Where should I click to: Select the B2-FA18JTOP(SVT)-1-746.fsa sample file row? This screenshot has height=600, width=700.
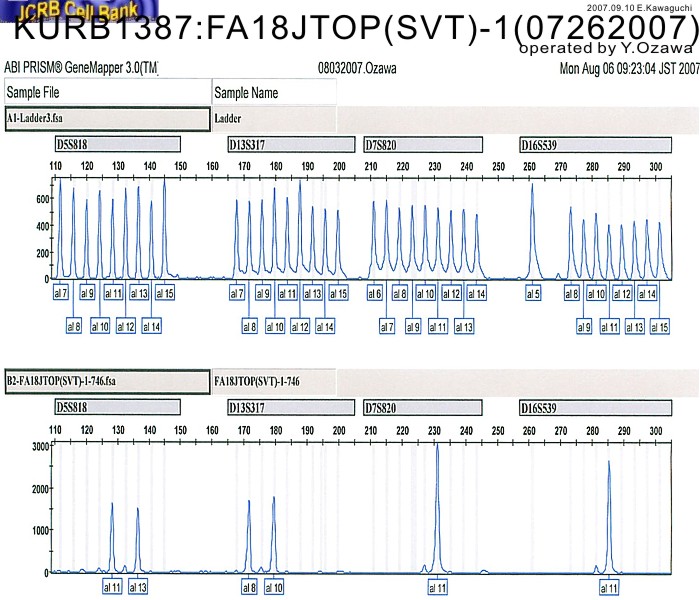click(x=105, y=381)
